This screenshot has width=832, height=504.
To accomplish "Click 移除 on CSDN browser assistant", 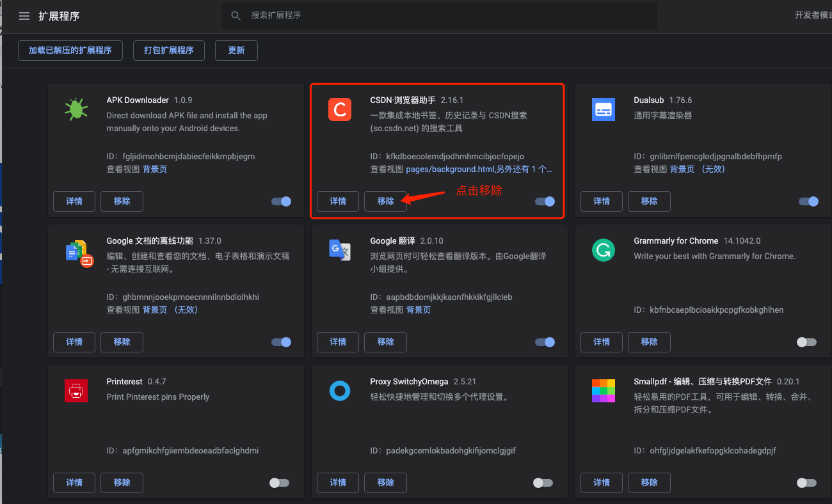I will pos(385,201).
